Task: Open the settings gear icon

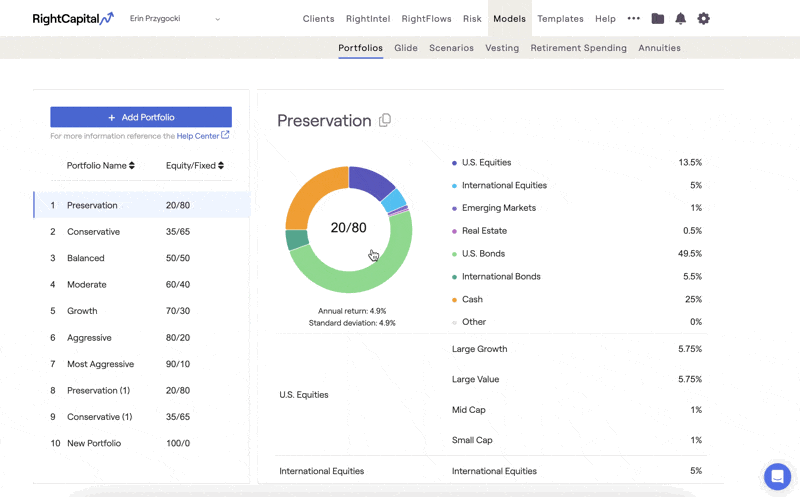Action: 703,19
